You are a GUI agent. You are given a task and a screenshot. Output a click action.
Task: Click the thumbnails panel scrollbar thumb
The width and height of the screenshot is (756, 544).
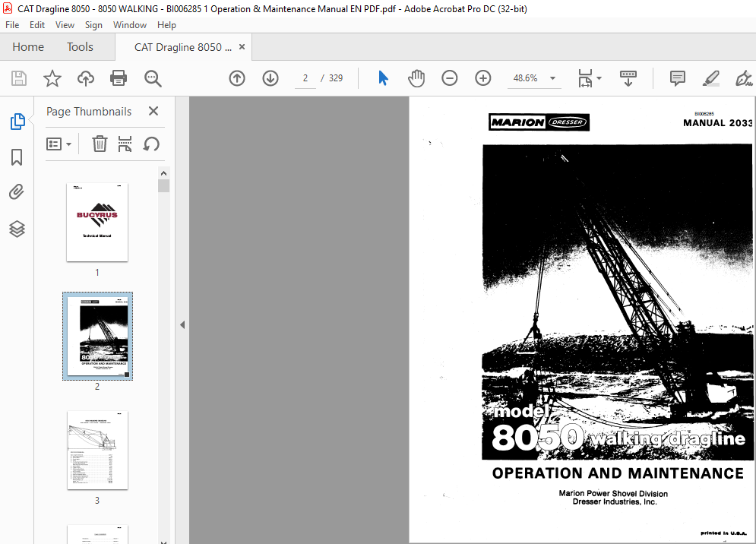pyautogui.click(x=164, y=186)
